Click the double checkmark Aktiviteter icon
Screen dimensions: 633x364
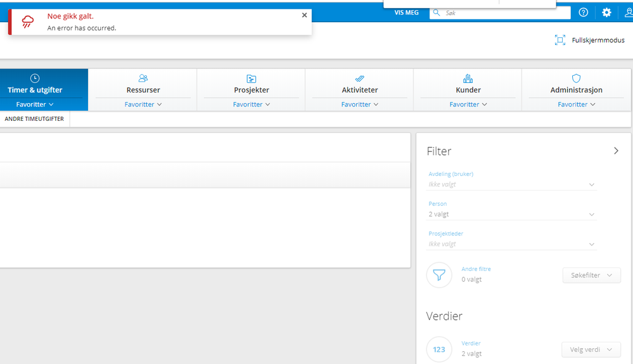pos(360,78)
